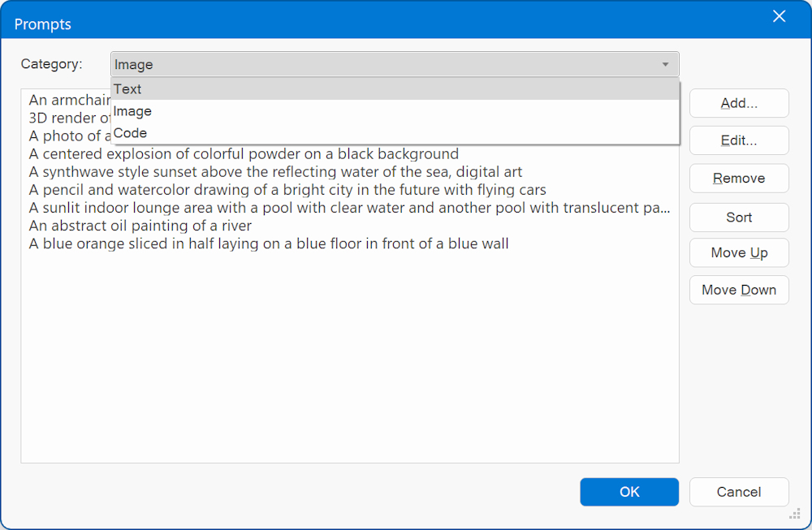
Task: Select the synthwave style sunset prompt
Action: [275, 172]
